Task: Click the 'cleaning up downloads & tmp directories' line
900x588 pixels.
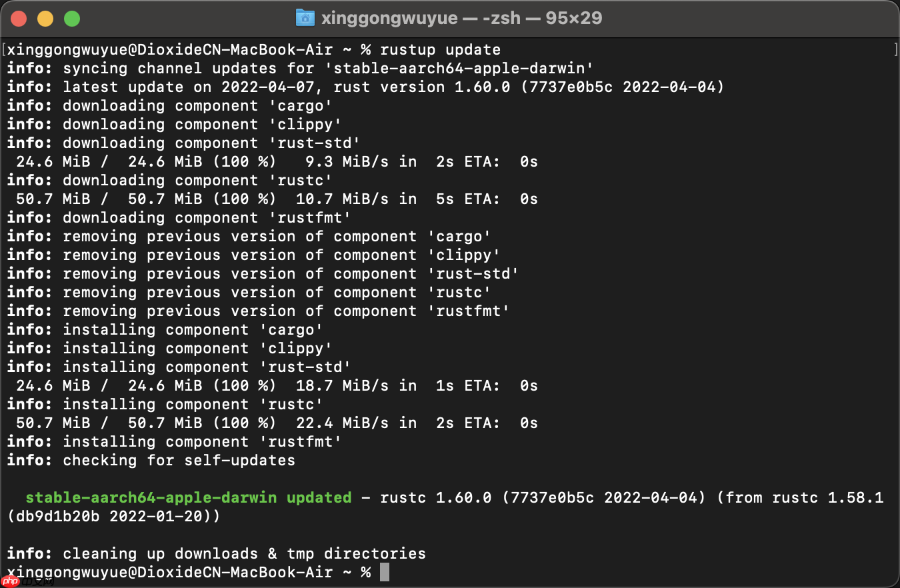Action: click(x=244, y=554)
